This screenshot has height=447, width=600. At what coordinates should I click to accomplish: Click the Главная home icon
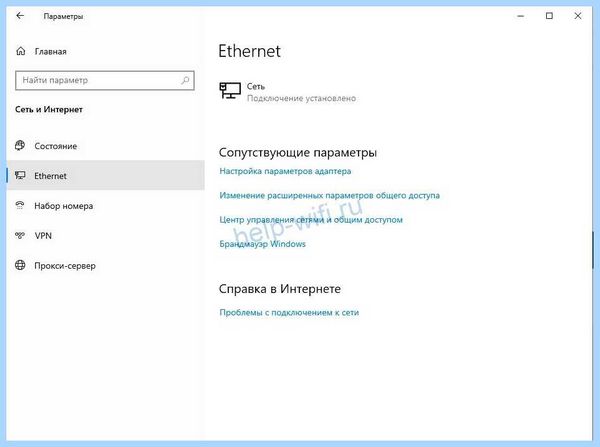(x=21, y=51)
